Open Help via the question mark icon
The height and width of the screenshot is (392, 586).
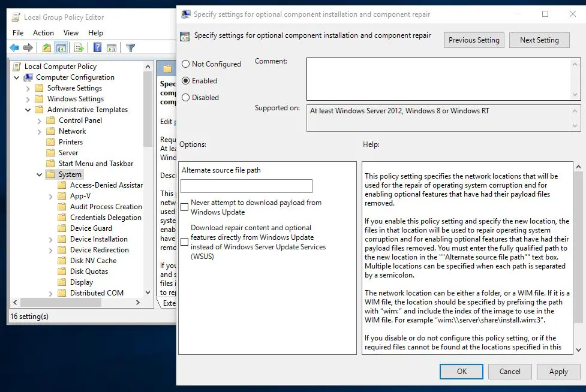click(x=97, y=48)
